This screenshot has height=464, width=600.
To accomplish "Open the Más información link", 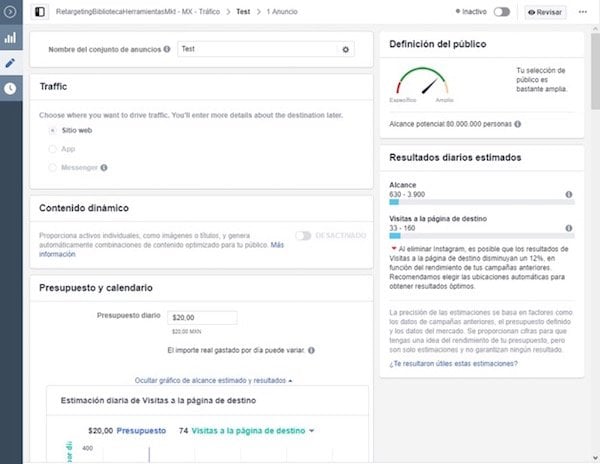I will click(161, 249).
